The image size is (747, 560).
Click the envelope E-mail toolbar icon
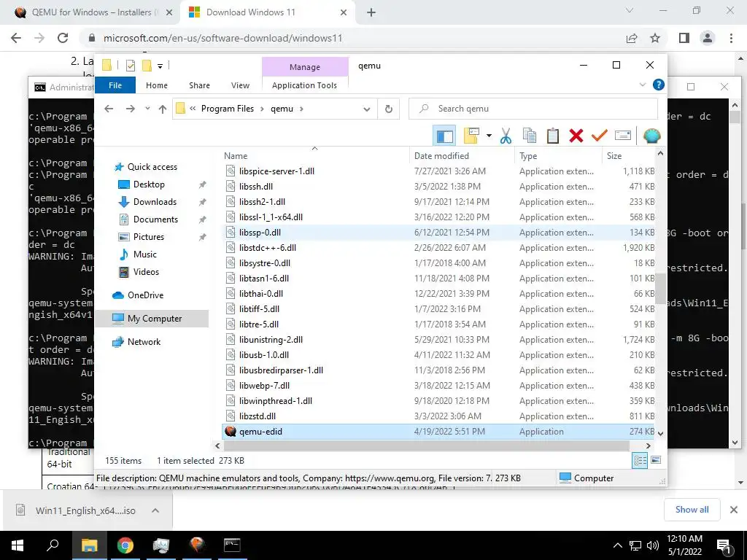[623, 136]
